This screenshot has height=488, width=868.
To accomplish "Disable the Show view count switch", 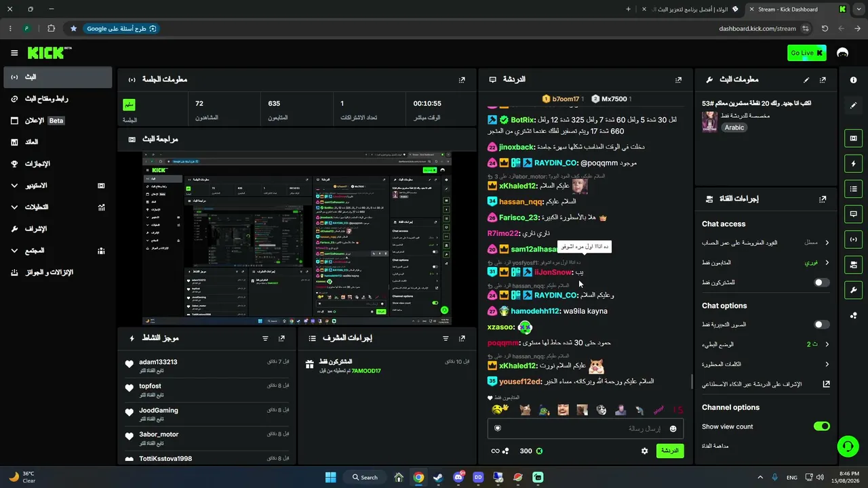I will (x=821, y=426).
